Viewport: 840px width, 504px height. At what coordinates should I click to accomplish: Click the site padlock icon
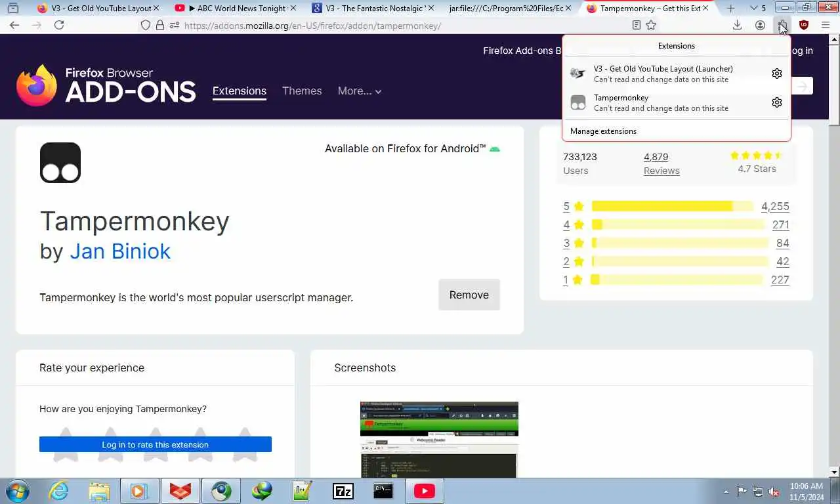click(x=160, y=25)
